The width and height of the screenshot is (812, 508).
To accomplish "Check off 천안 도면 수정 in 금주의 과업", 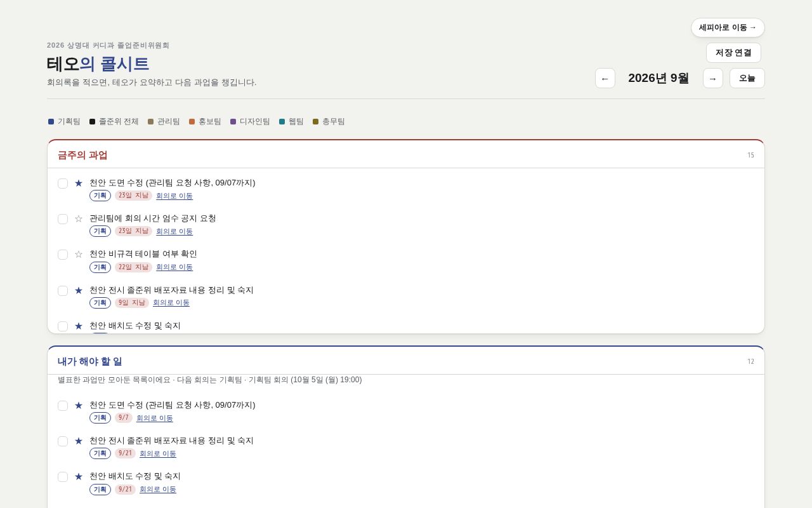I will pos(63,184).
